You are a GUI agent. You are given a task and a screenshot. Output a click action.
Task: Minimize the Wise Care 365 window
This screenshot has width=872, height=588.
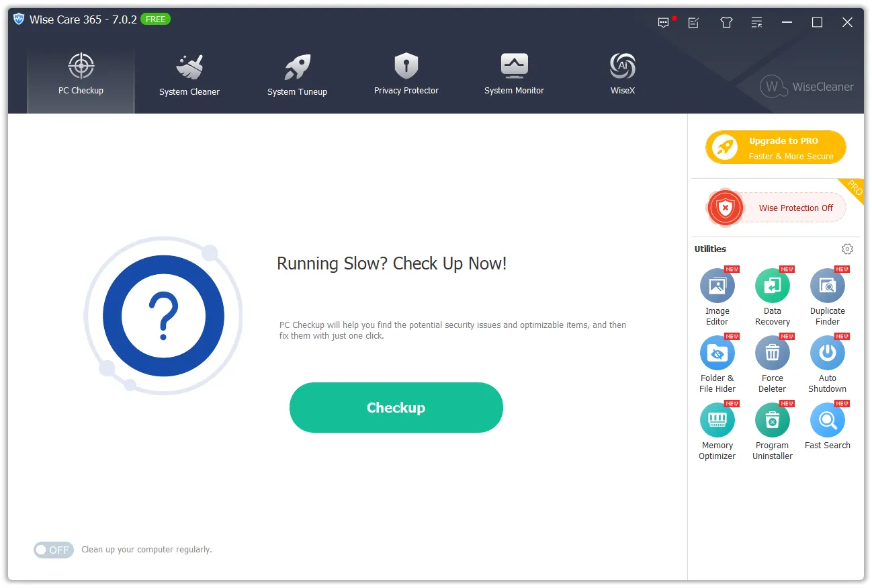pos(787,22)
